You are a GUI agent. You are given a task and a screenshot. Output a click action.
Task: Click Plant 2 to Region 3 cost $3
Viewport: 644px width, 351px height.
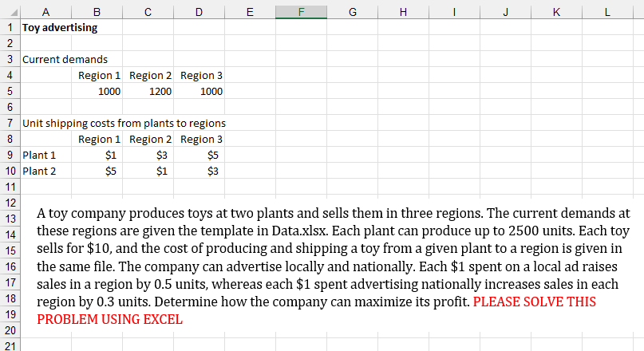coord(213,172)
